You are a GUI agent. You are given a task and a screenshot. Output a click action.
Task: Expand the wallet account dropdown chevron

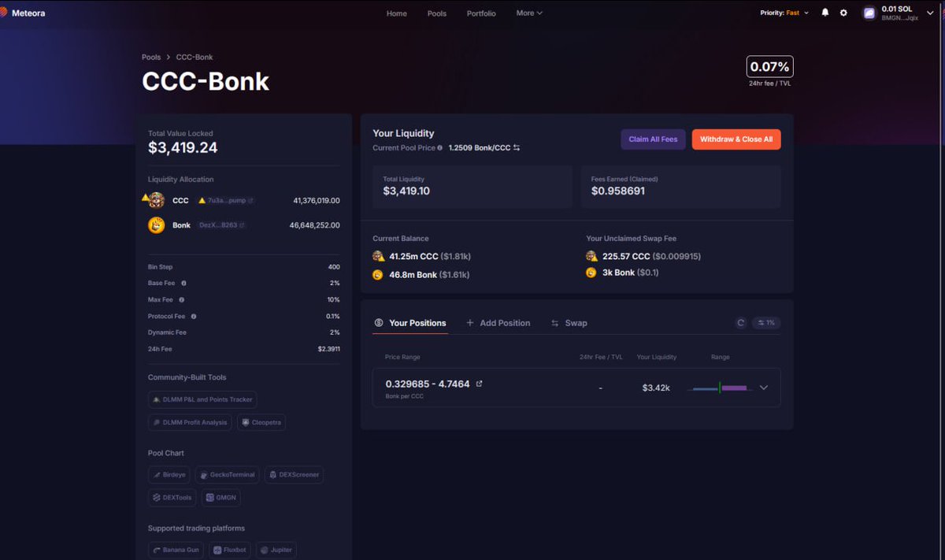[930, 13]
